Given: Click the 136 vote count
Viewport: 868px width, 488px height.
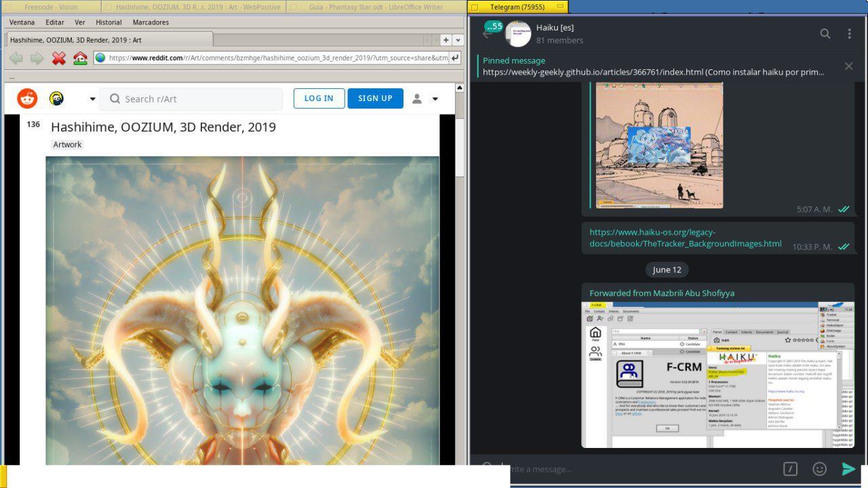Looking at the screenshot, I should [x=33, y=125].
